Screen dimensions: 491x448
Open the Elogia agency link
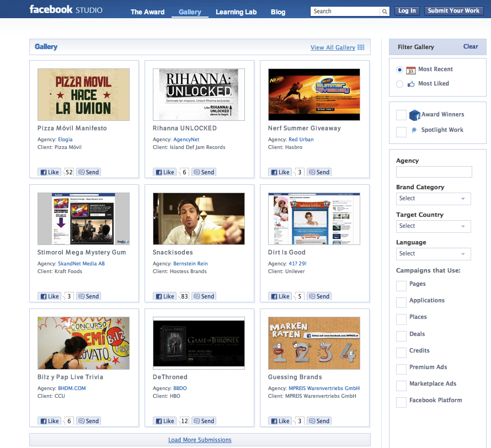pos(65,140)
